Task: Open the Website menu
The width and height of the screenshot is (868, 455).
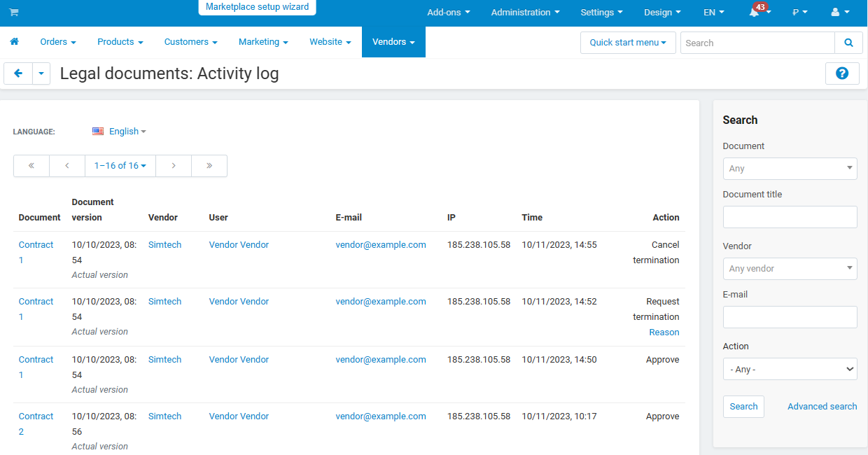Action: tap(330, 42)
